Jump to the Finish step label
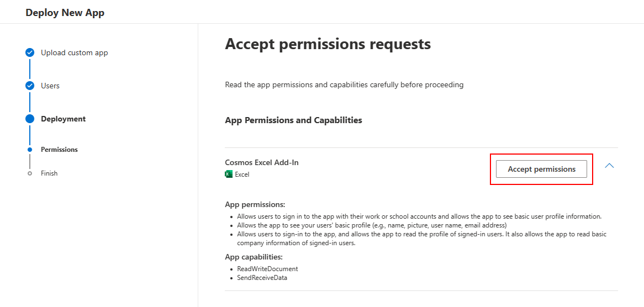Viewport: 644px width, 307px height. [49, 173]
